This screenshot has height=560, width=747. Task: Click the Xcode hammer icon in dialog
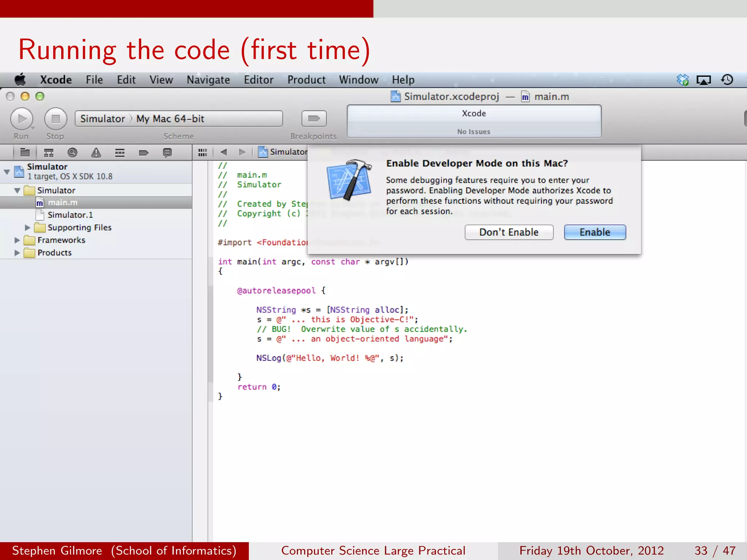click(349, 180)
